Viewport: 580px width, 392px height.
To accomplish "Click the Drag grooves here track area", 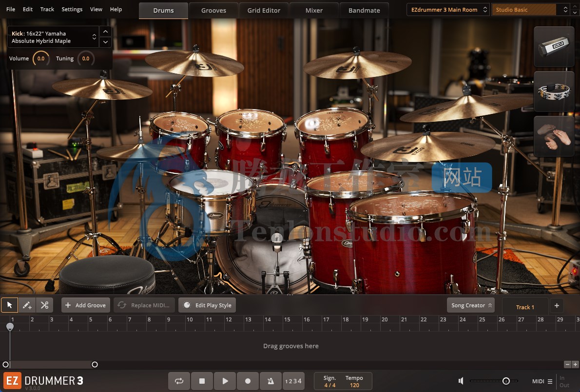I will coord(291,346).
